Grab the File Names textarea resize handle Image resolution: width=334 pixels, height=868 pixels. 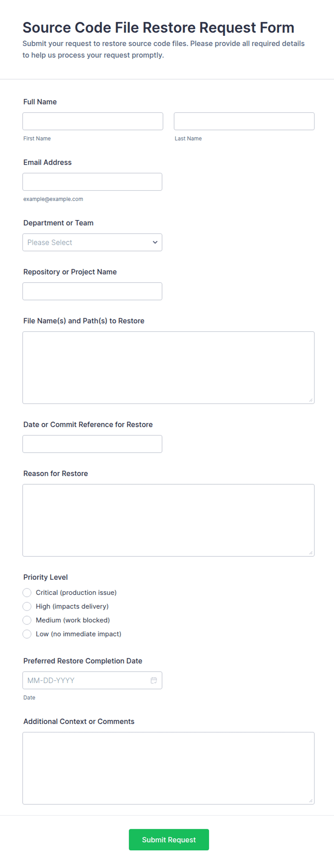tap(311, 400)
